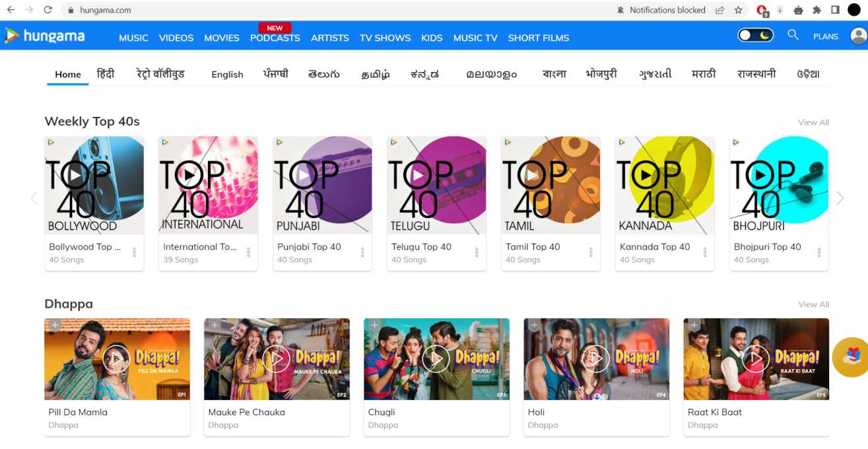Click the site lock icon in address bar

coord(71,11)
